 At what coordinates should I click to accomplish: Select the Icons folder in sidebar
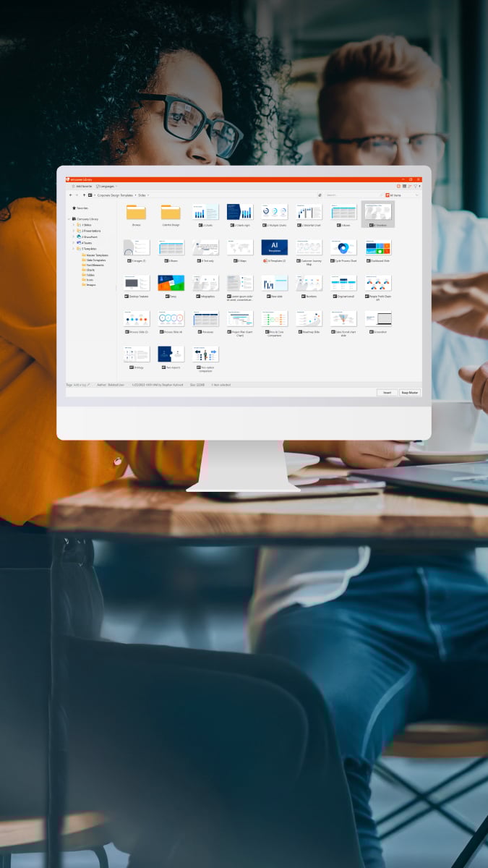90,279
